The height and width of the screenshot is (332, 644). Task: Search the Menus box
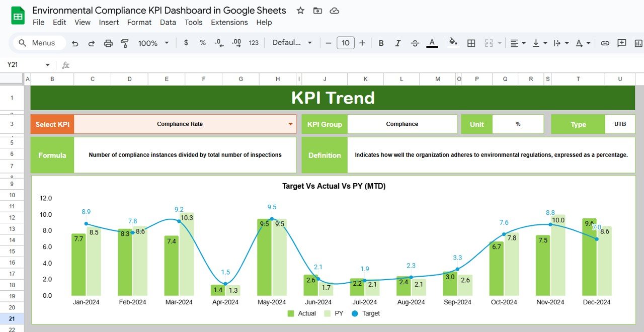pyautogui.click(x=39, y=43)
